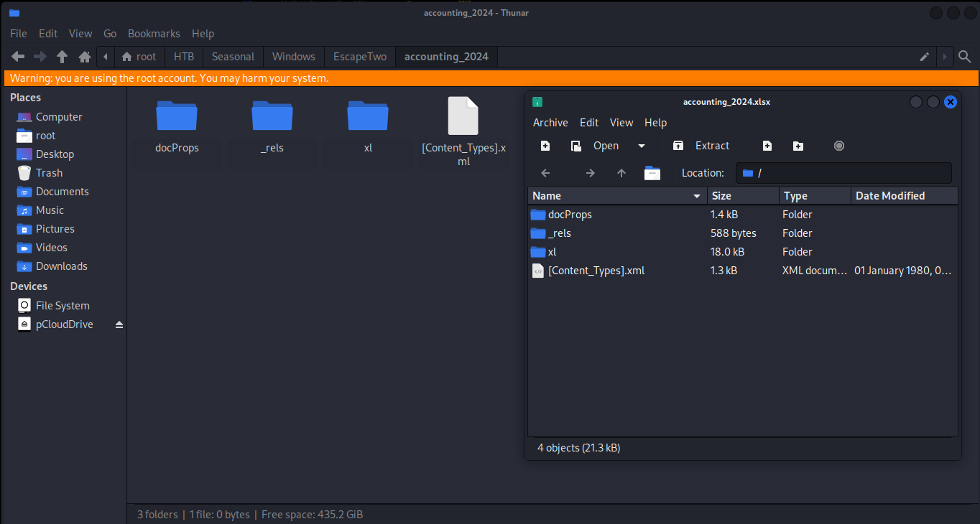
Task: Click the stop operation icon in archive toolbar
Action: (x=839, y=146)
